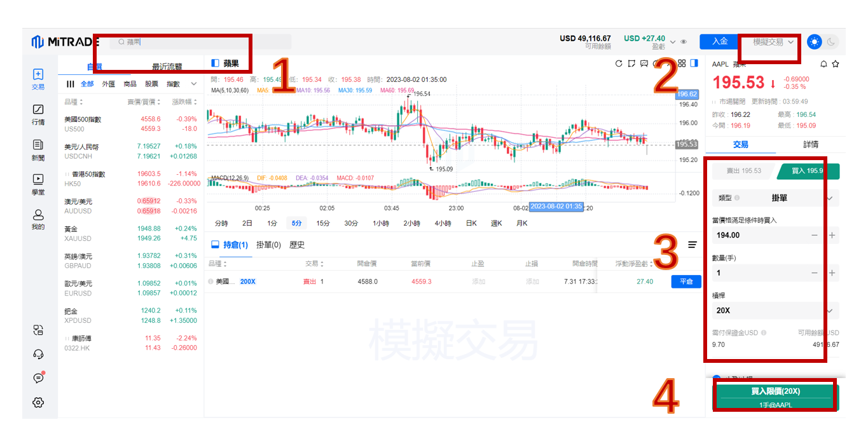Viewport: 868px width, 441px height.
Task: Click the customer support headset icon
Action: click(38, 354)
